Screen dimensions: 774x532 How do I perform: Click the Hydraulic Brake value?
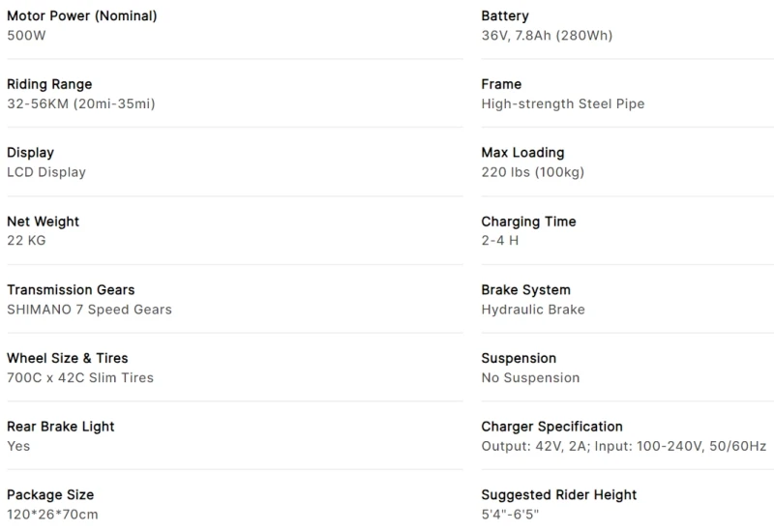click(x=533, y=310)
